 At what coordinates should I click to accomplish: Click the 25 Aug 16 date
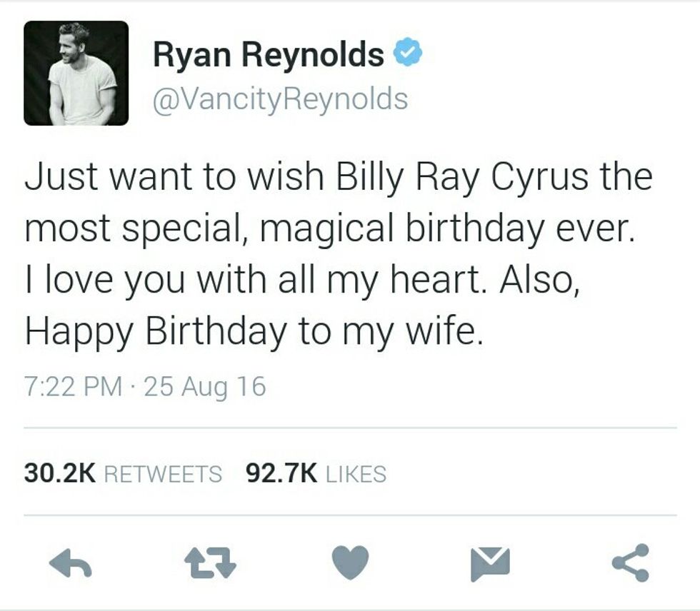[x=205, y=386]
